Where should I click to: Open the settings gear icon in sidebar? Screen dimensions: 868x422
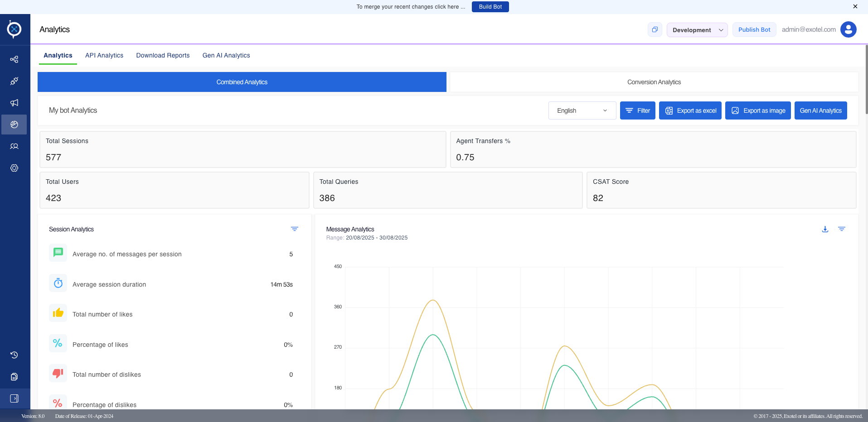pyautogui.click(x=14, y=168)
